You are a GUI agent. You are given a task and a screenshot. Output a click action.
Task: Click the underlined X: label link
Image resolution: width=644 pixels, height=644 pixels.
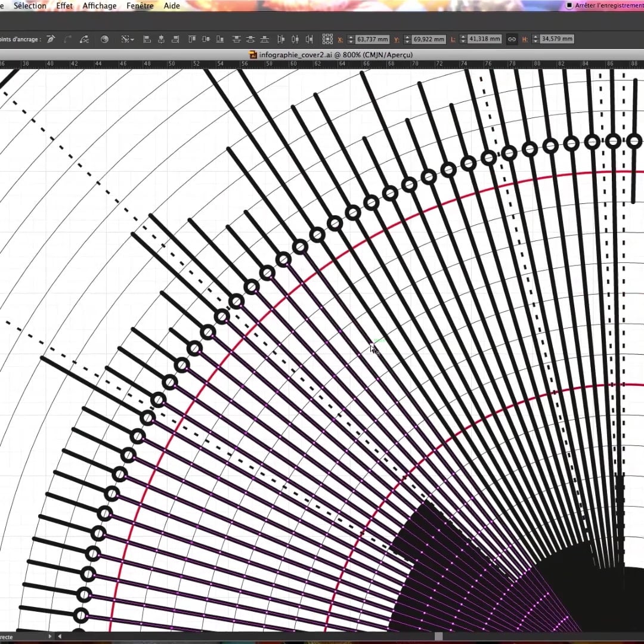[x=340, y=40]
